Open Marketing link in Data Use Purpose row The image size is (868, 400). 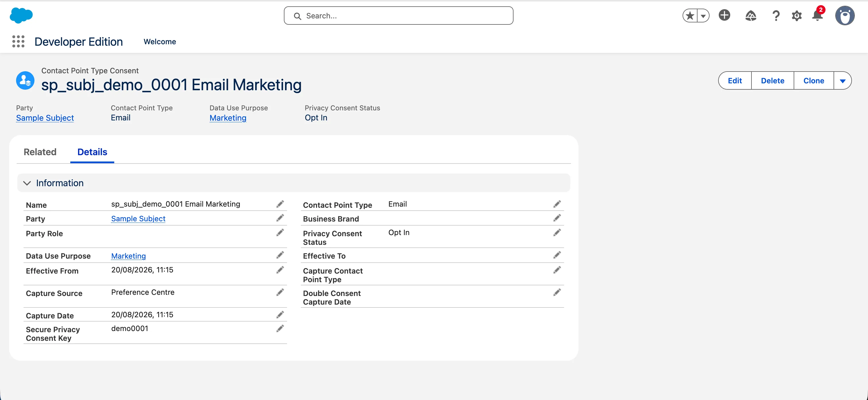tap(128, 256)
